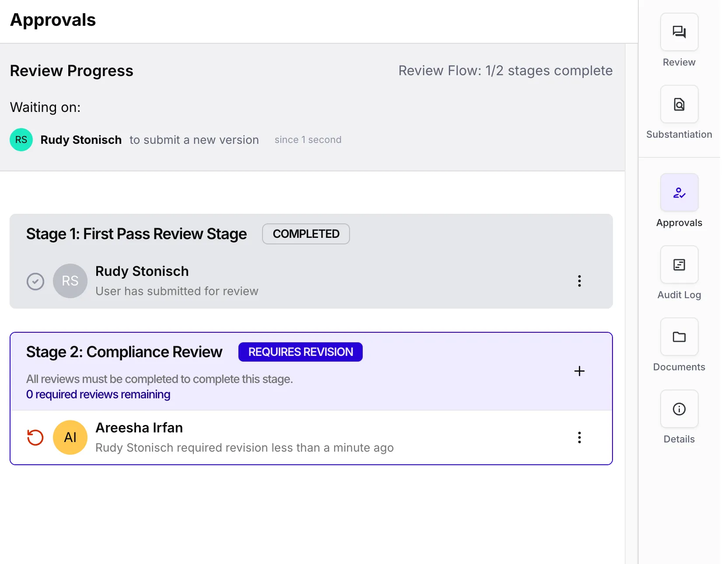Click 'Stage 1: First Pass Review Stage' heading
This screenshot has width=728, height=564.
coord(136,234)
